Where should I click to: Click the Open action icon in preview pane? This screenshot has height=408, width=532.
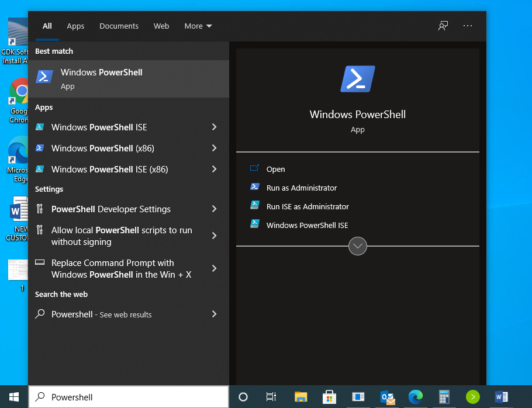click(254, 168)
